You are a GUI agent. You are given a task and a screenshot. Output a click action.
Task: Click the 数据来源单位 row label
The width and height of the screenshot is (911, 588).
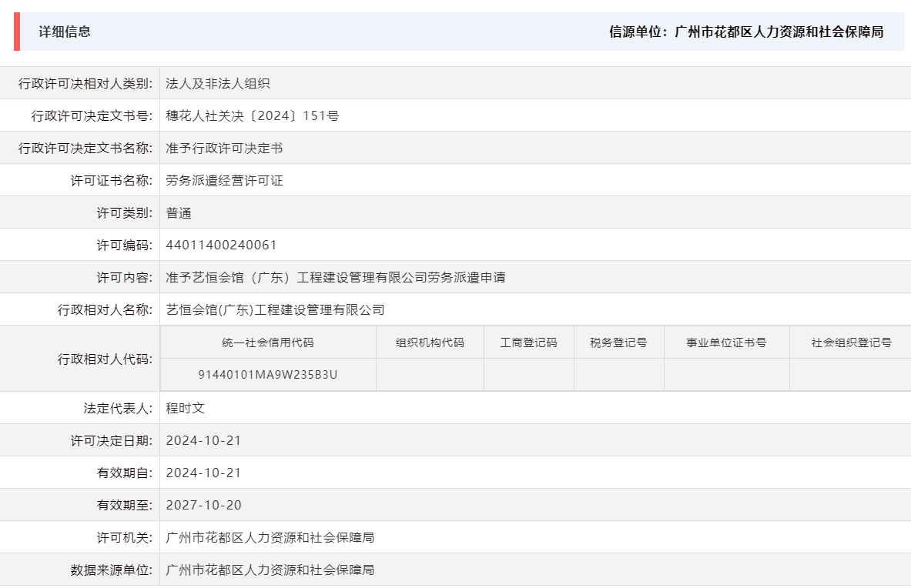(112, 570)
